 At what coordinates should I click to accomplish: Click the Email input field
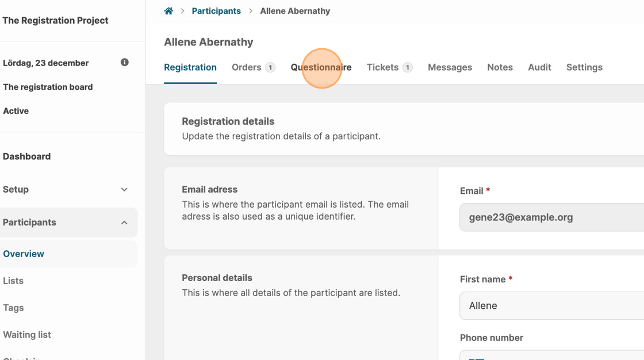tap(552, 217)
